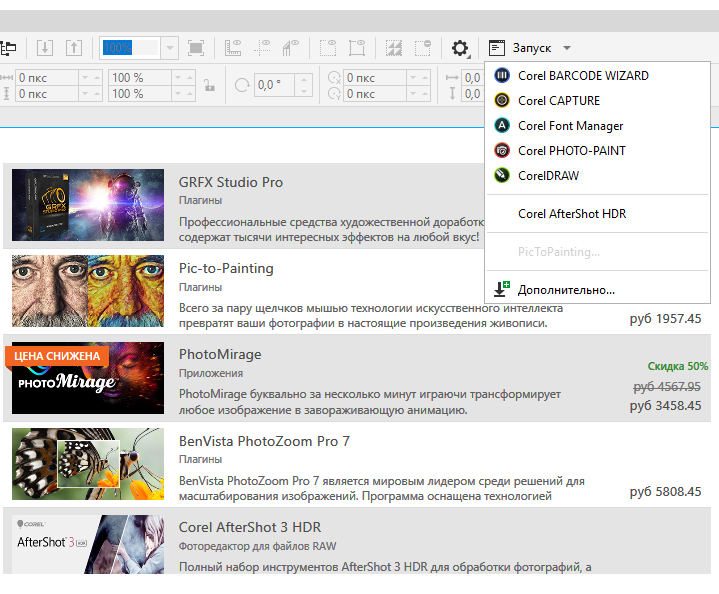Open the GRFX Studio Pro title
The image size is (719, 594).
pos(230,182)
